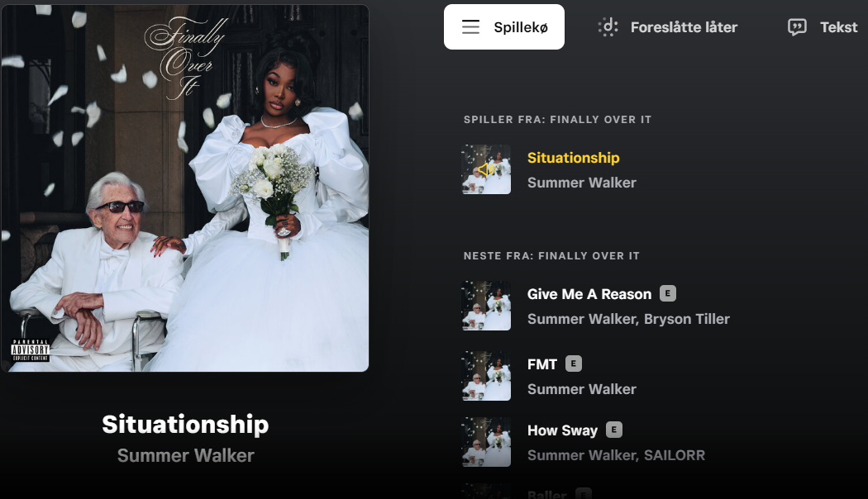Click the speaker icon on Situationship thumbnail

486,169
